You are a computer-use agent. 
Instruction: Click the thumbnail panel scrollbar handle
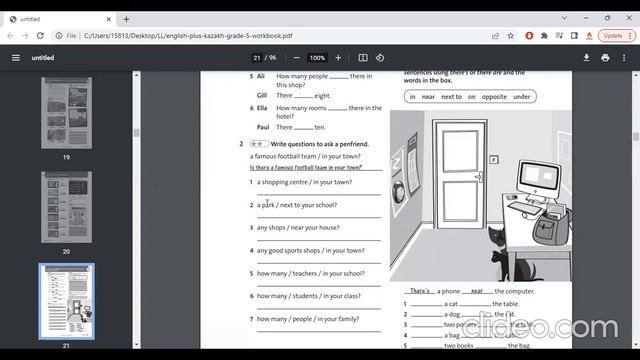136,133
